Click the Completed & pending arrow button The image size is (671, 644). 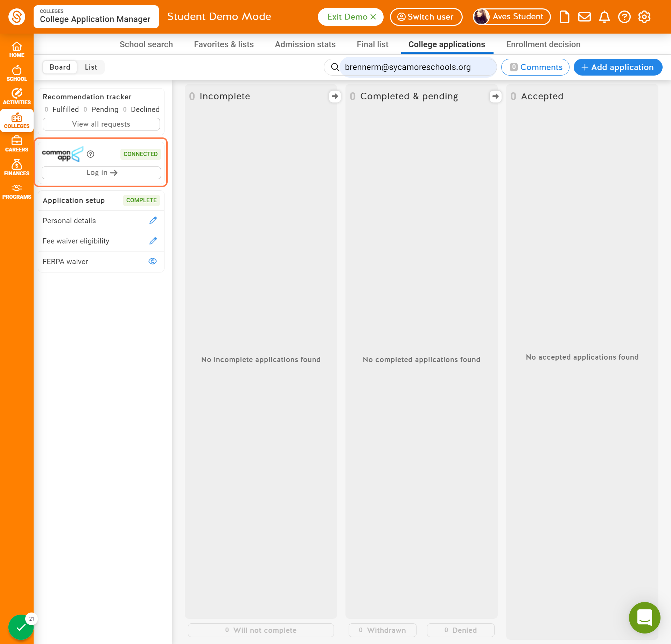[495, 96]
